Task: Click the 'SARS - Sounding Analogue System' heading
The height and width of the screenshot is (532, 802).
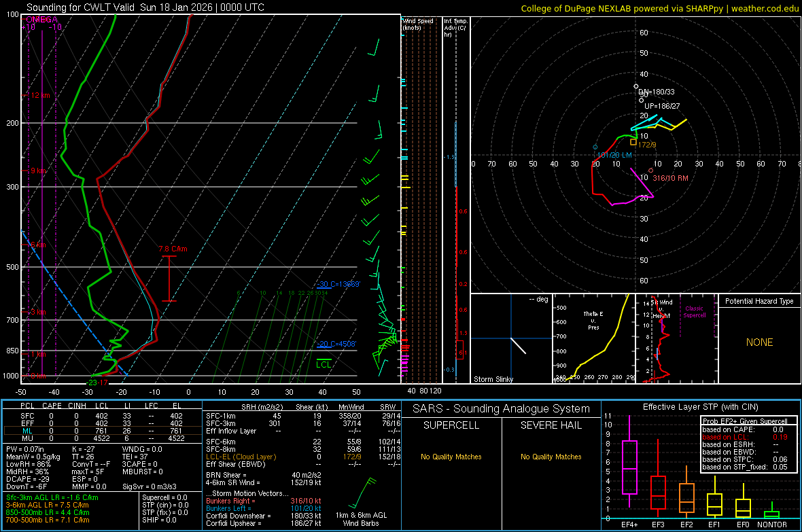Action: (502, 409)
